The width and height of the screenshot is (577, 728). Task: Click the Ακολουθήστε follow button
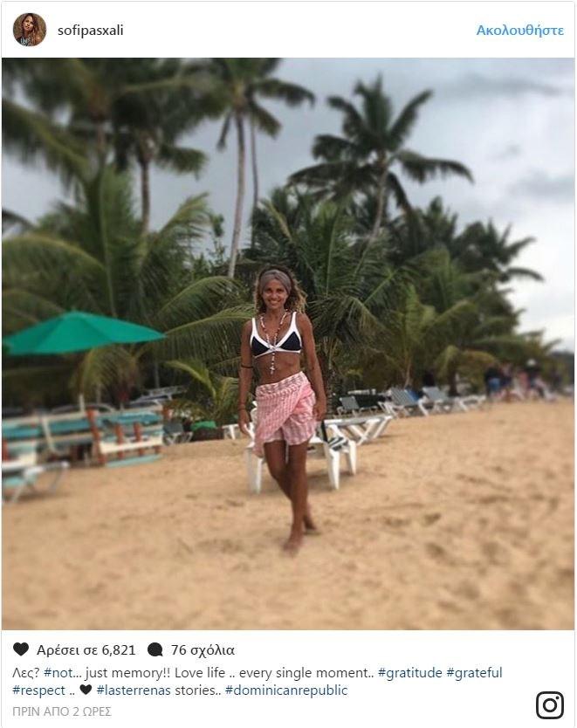coord(520,31)
